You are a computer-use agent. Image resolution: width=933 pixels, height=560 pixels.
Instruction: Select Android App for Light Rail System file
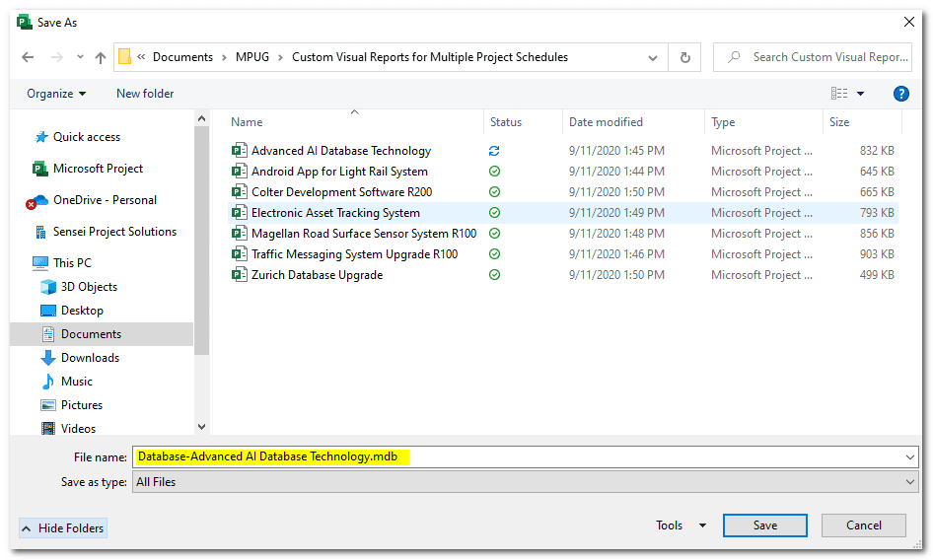point(339,172)
